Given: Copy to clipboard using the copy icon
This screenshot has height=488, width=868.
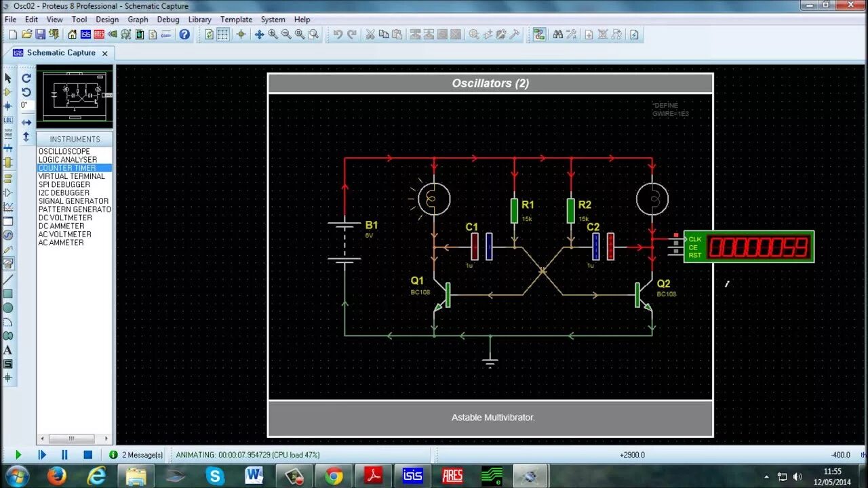Looking at the screenshot, I should click(x=384, y=34).
